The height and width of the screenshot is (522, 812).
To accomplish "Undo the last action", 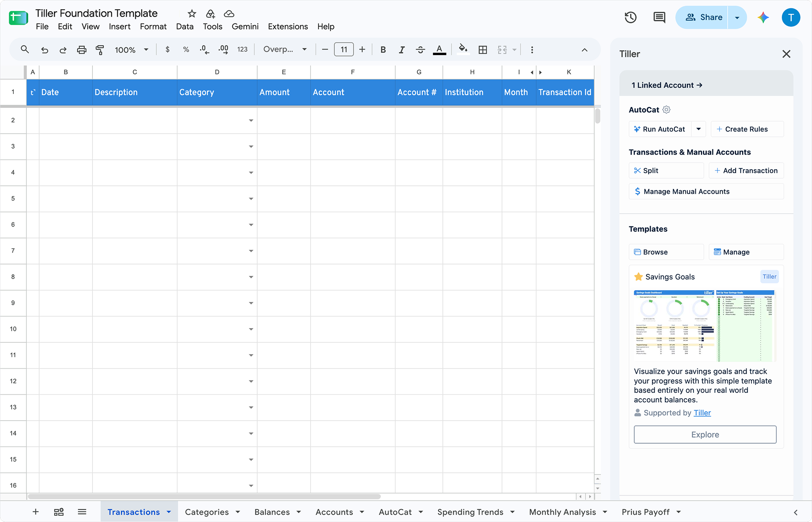I will coord(44,50).
